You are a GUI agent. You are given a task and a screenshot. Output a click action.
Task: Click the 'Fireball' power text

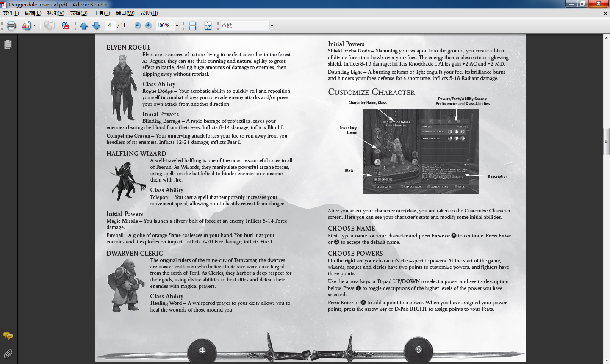point(115,235)
